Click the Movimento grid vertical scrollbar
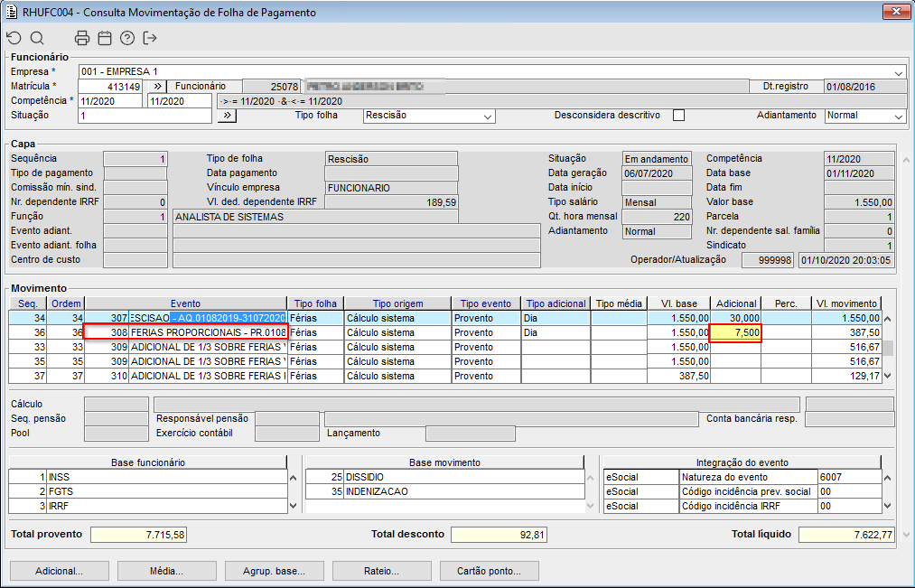The image size is (915, 588). coord(888,347)
